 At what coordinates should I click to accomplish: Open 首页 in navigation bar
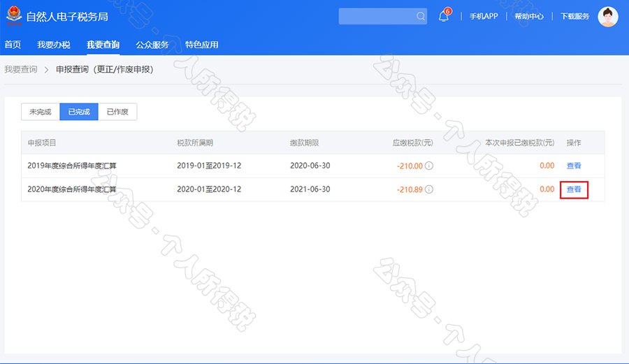(x=13, y=45)
